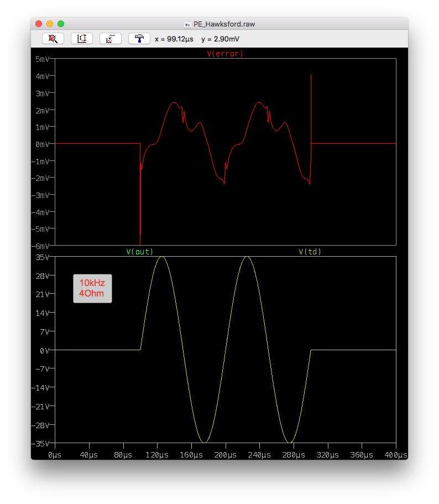Click the PE_Hawksford.raw window title text
The image size is (439, 504).
click(224, 24)
